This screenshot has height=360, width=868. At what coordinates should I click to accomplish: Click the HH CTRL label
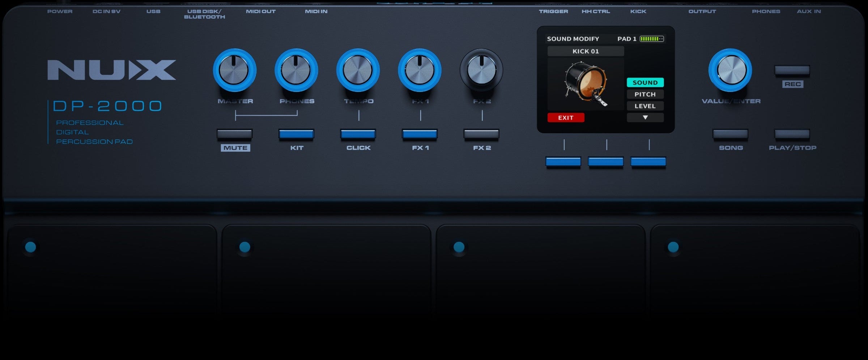596,12
